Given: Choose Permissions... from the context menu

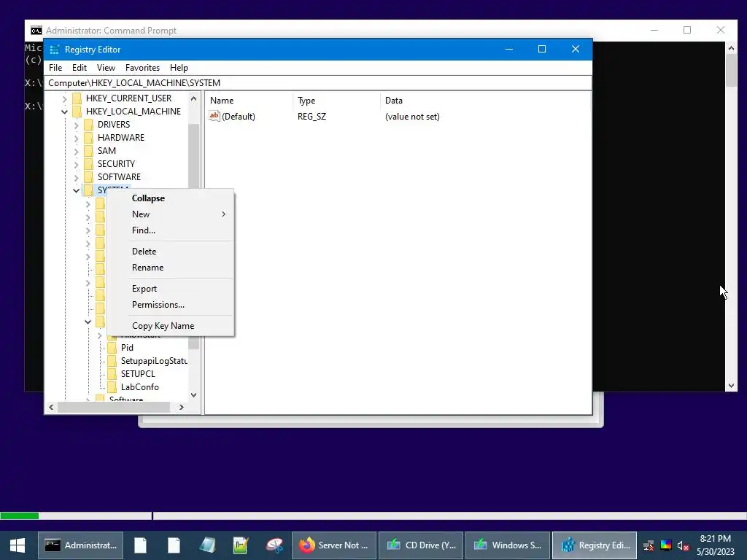Looking at the screenshot, I should (171, 305).
